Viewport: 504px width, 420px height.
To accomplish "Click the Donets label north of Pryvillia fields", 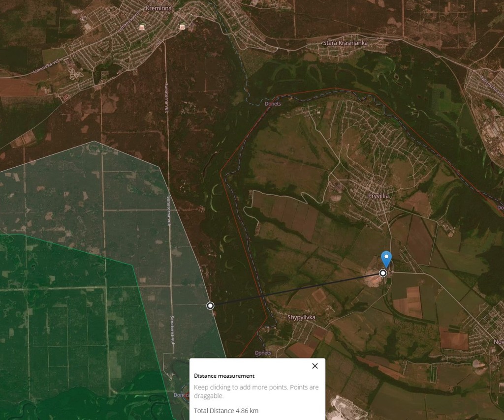I will tap(273, 104).
